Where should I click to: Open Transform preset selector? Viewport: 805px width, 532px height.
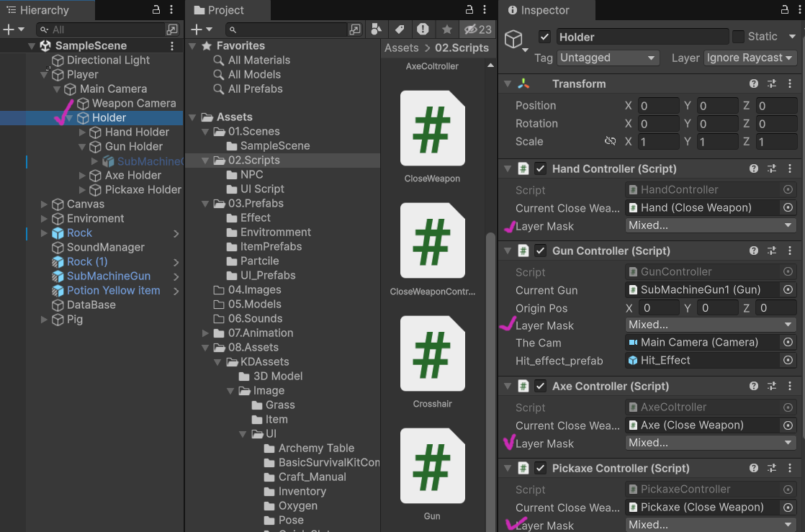click(x=771, y=84)
